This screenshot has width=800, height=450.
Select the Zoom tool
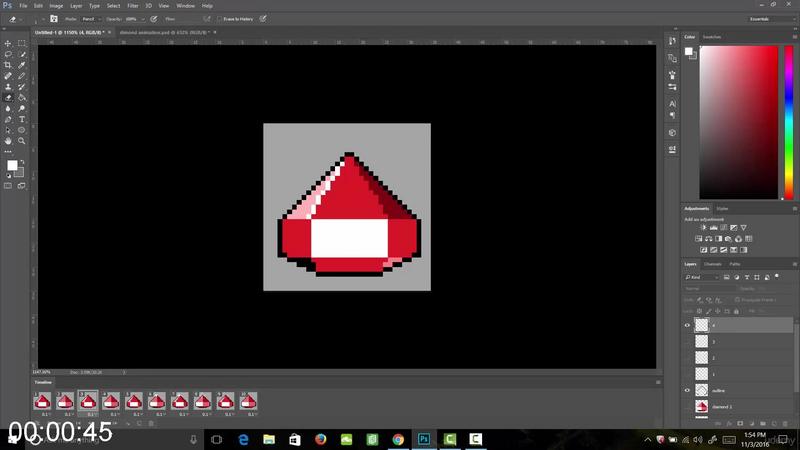pos(21,141)
